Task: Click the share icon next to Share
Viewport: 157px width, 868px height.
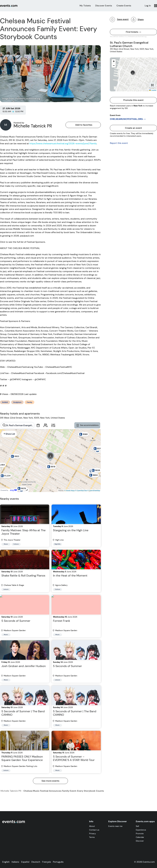Action: coord(133,20)
